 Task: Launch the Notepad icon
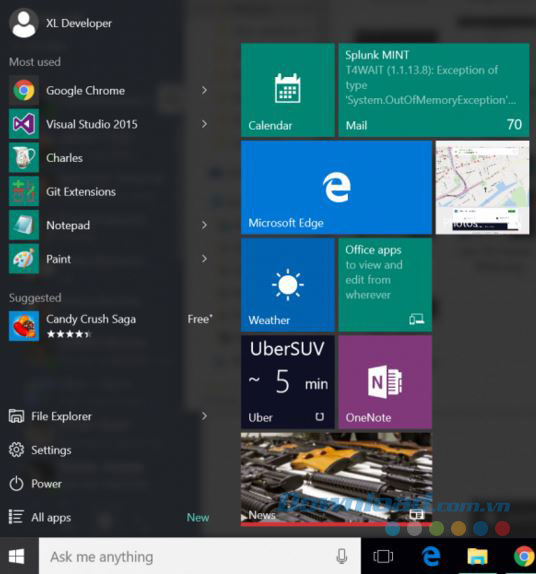click(24, 225)
